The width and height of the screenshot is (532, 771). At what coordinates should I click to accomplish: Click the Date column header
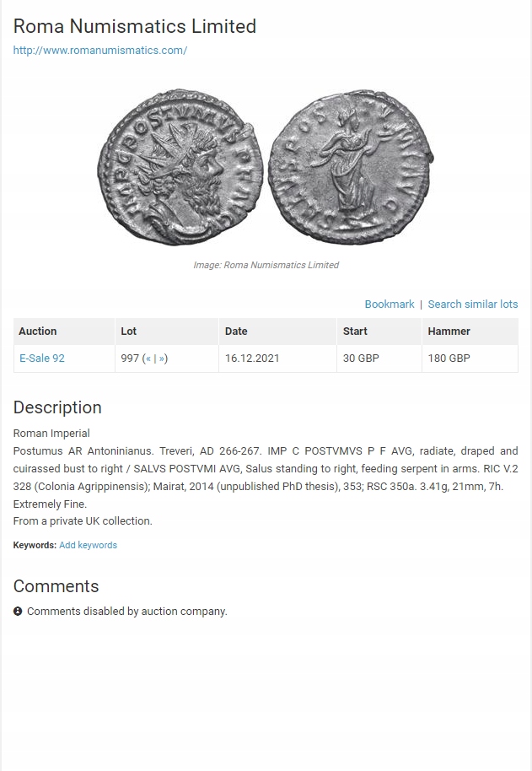(236, 331)
